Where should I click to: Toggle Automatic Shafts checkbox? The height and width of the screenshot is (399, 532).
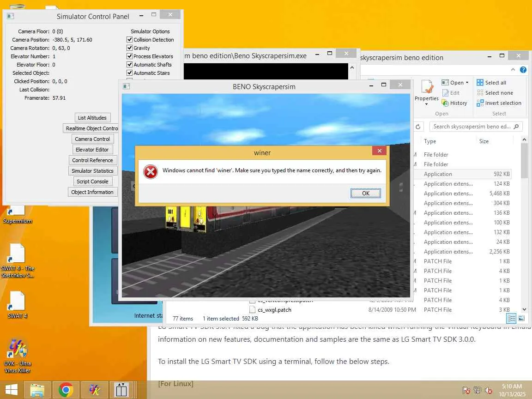pyautogui.click(x=129, y=65)
